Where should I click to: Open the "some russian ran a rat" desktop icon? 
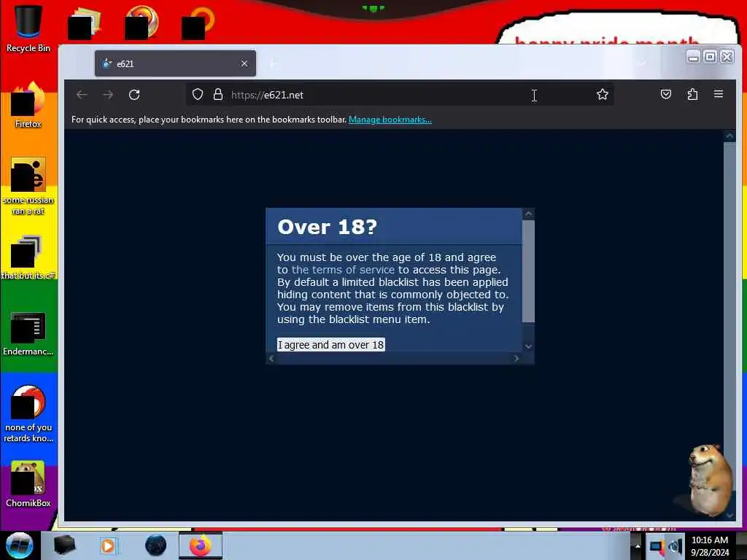[28, 186]
